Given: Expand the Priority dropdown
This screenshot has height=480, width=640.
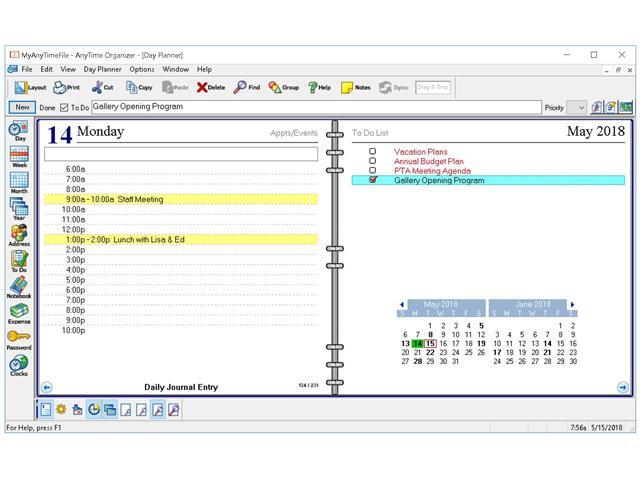Looking at the screenshot, I should pos(580,107).
